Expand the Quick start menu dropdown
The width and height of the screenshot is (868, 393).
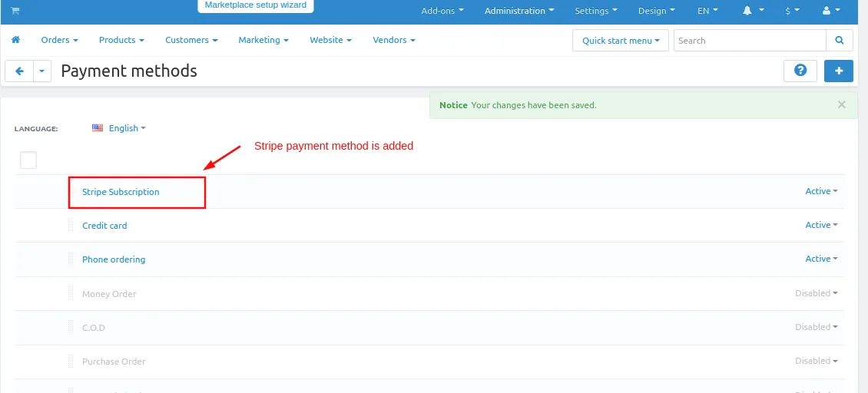[x=621, y=41]
